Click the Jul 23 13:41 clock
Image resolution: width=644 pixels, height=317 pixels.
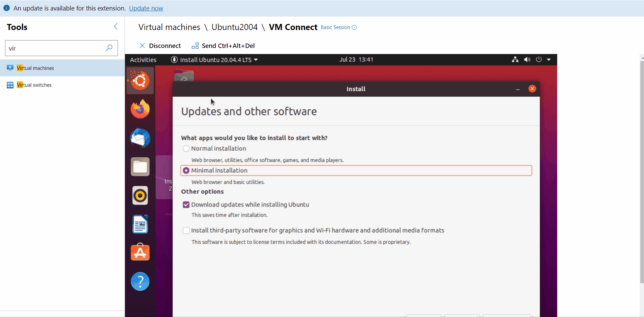(x=356, y=59)
